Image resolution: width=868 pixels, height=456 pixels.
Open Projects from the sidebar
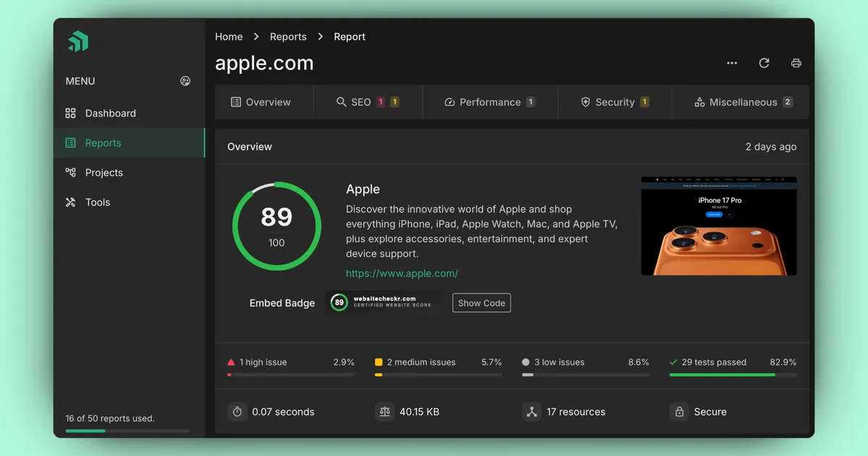coord(103,172)
